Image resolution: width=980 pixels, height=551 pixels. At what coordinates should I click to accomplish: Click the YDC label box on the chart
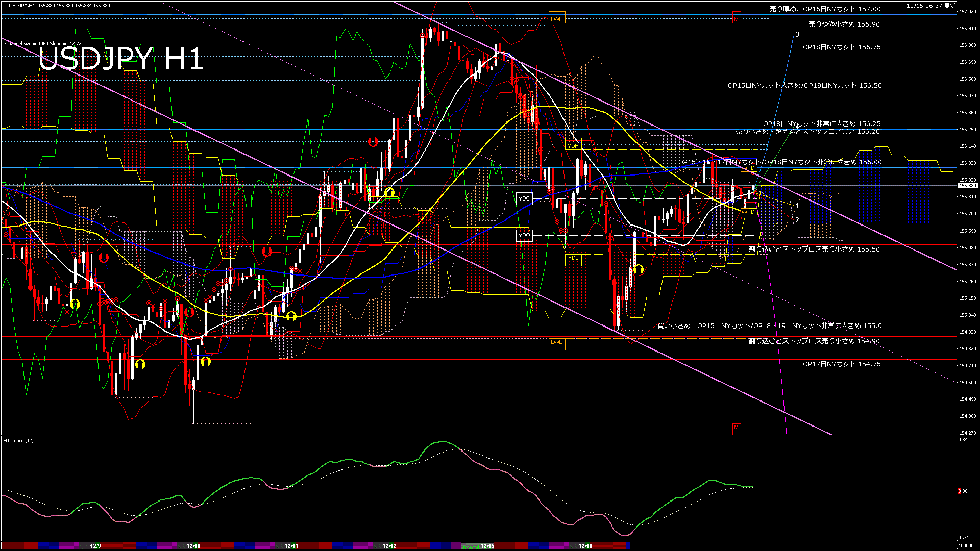[523, 198]
